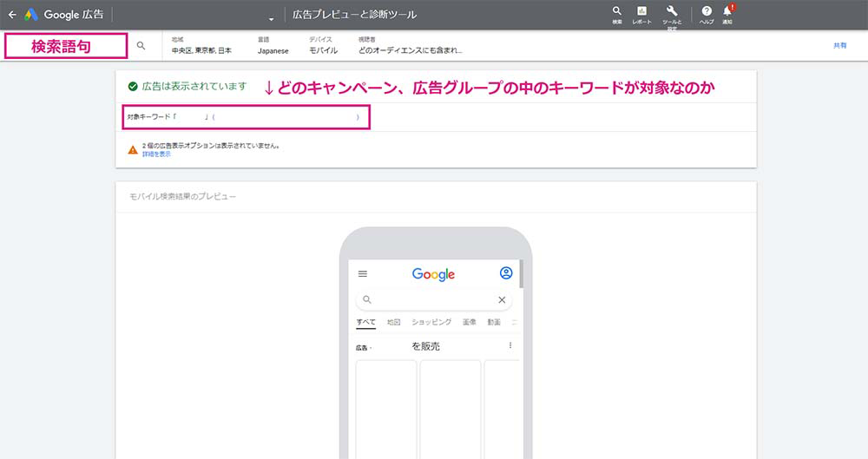Select the 動画 tab in preview
This screenshot has height=459, width=868.
pyautogui.click(x=494, y=322)
